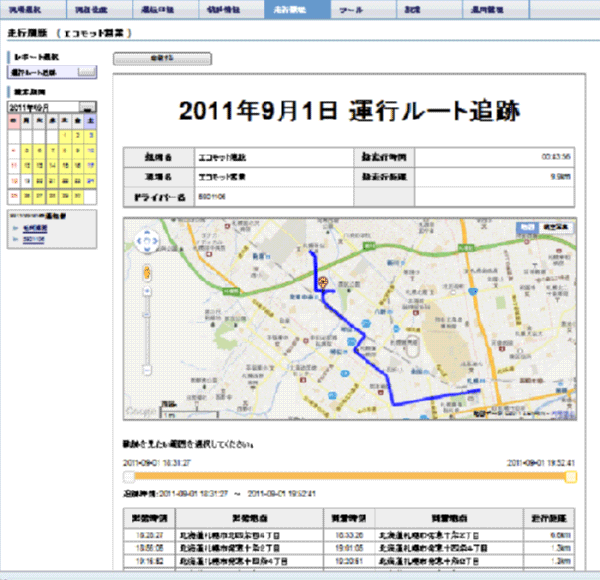The height and width of the screenshot is (580, 600).
Task: Switch the map to aerial photo view
Action: (557, 229)
